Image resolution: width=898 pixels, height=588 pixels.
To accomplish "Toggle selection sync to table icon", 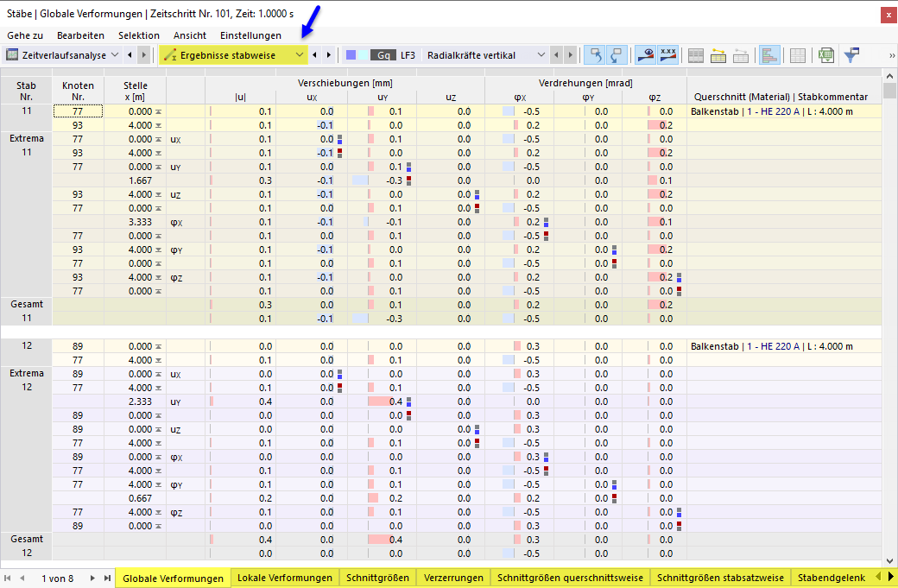I will [596, 55].
